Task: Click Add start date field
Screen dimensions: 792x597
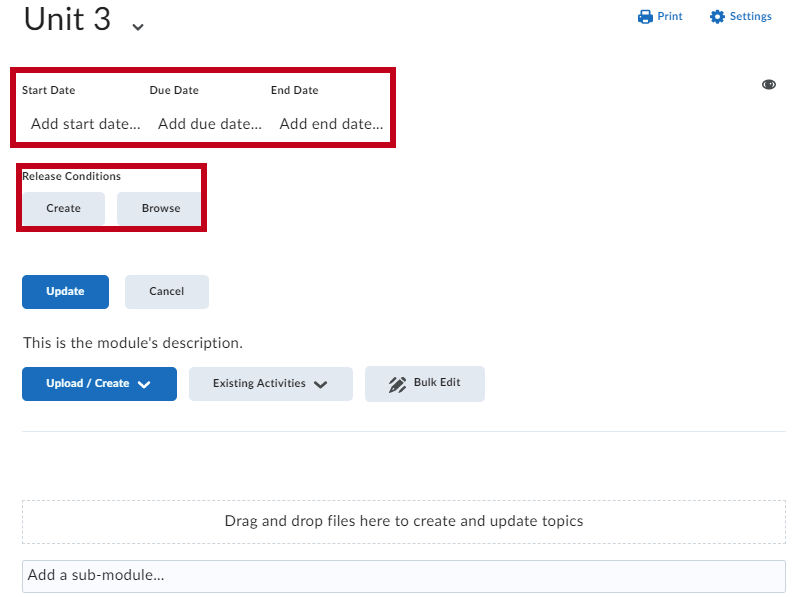Action: (x=85, y=124)
